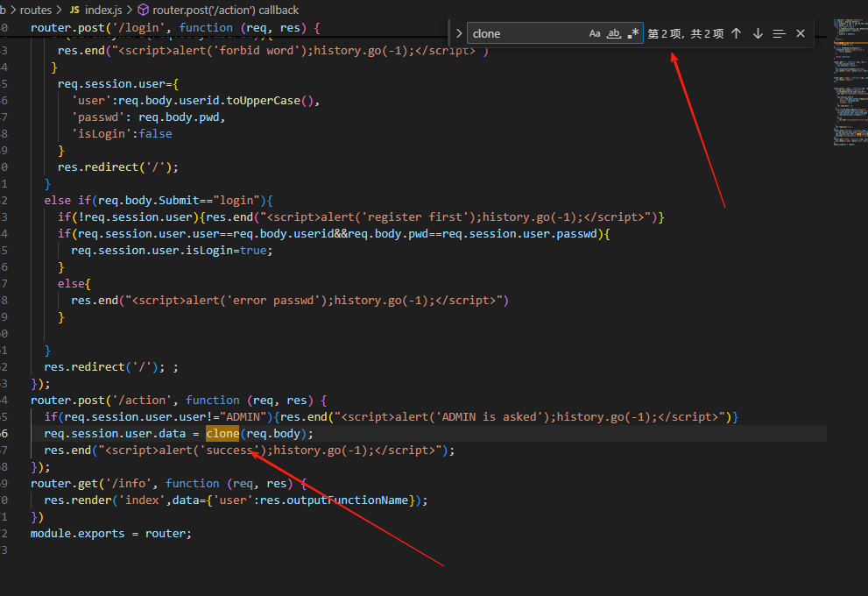This screenshot has height=596, width=868.
Task: Click the 'ADMIN is asked' alert line
Action: coord(391,416)
